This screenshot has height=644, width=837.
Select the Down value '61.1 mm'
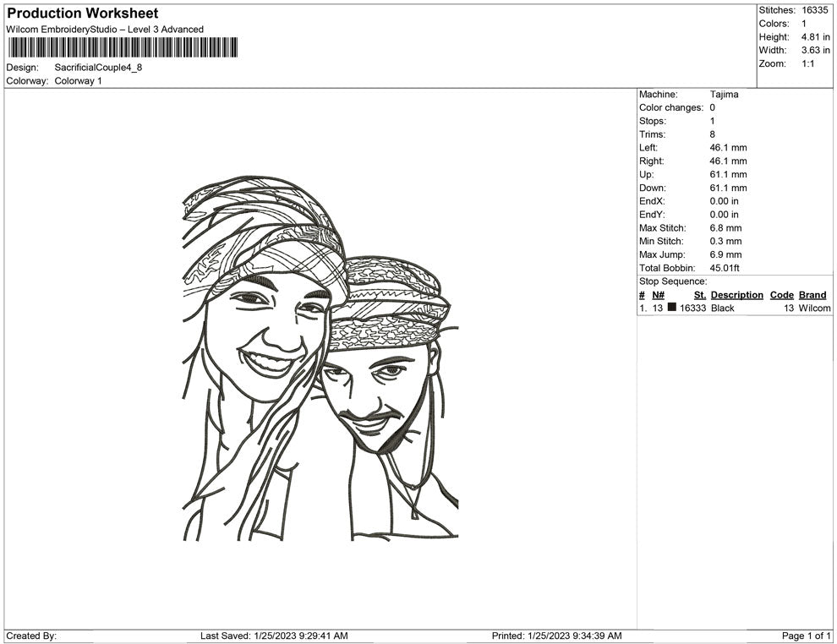728,188
